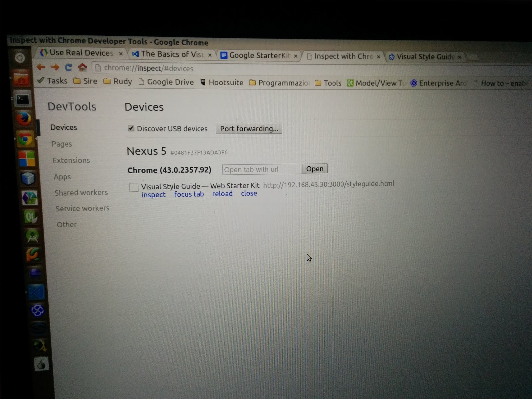The height and width of the screenshot is (399, 532).
Task: Open the Tasks bookmark
Action: pos(53,81)
